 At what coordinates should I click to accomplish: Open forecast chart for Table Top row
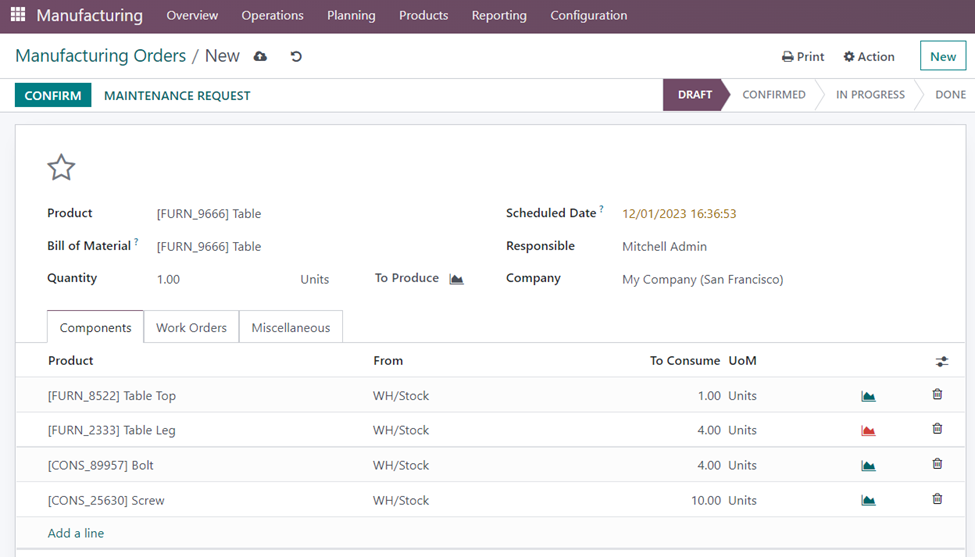[868, 396]
